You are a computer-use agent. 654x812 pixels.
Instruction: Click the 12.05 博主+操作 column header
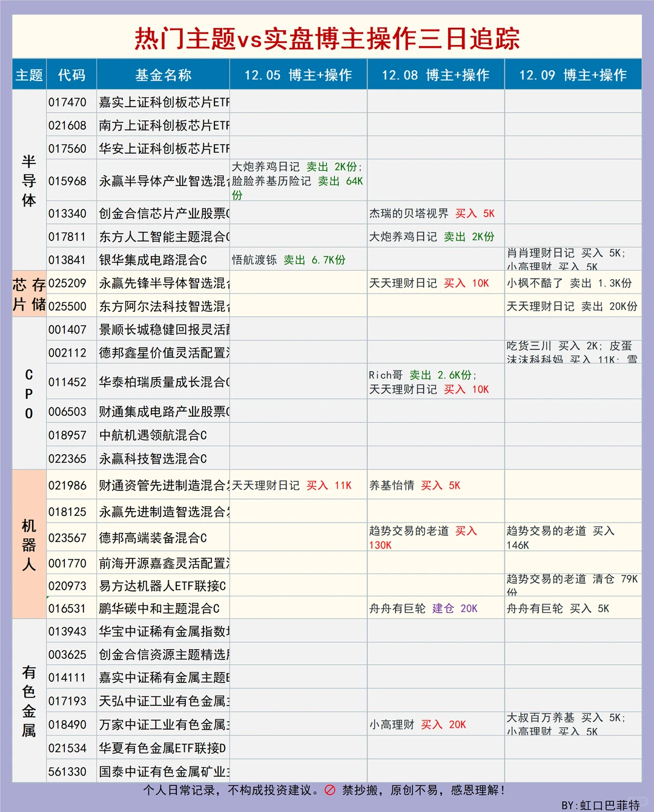click(297, 74)
